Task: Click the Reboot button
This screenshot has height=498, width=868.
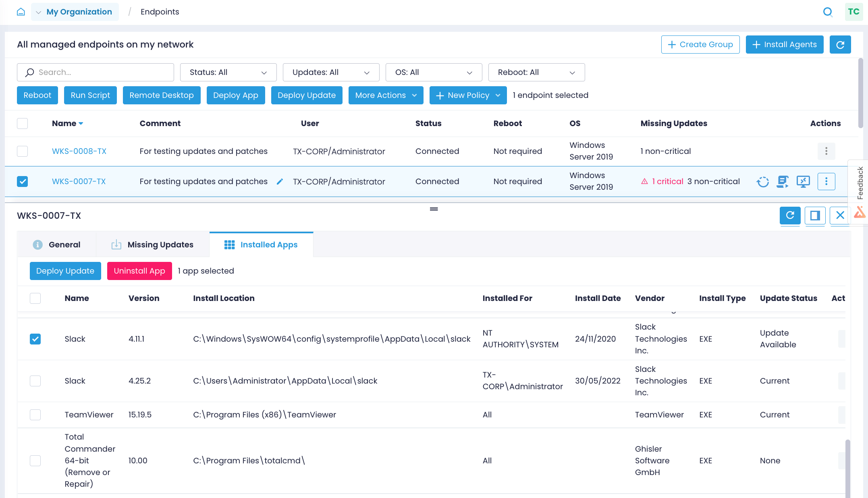Action: coord(37,95)
